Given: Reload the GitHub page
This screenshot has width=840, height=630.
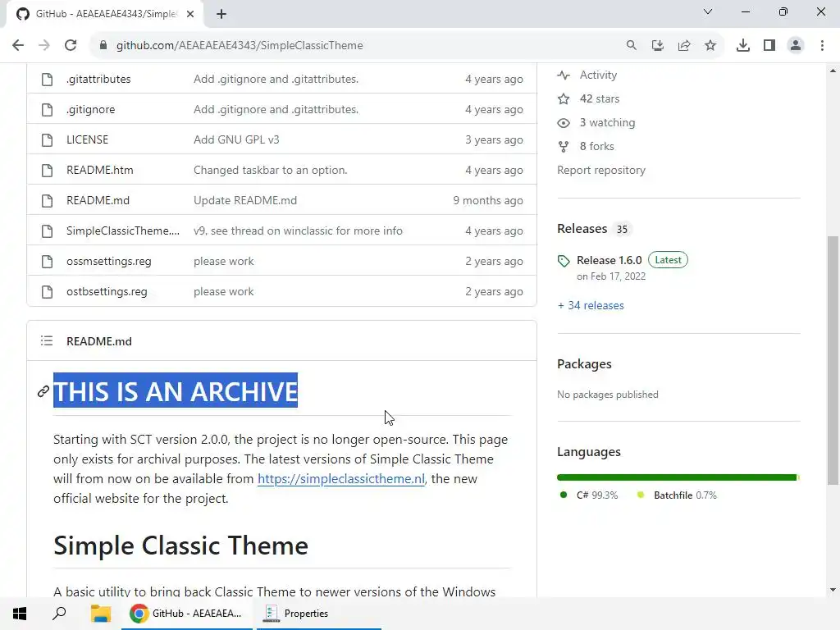Looking at the screenshot, I should (71, 46).
